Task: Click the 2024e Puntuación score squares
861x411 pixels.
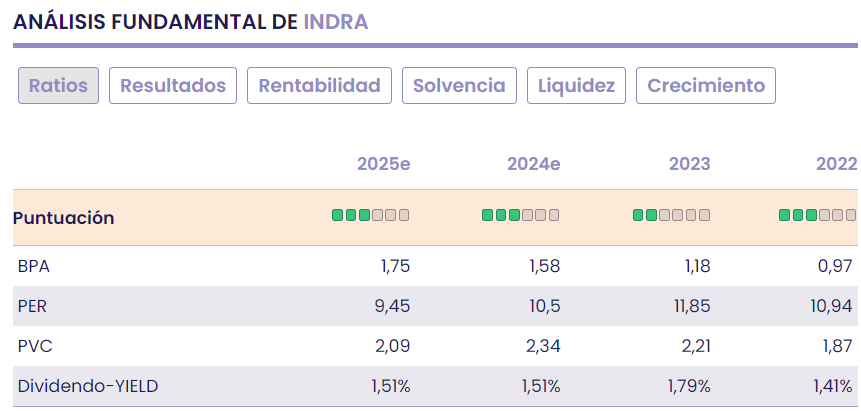Action: tap(520, 215)
